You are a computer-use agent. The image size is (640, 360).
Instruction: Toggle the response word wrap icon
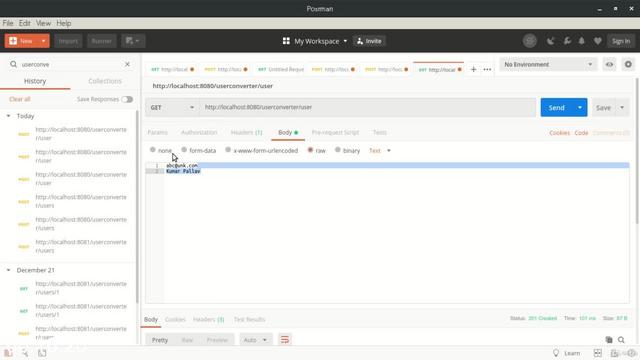pyautogui.click(x=284, y=340)
